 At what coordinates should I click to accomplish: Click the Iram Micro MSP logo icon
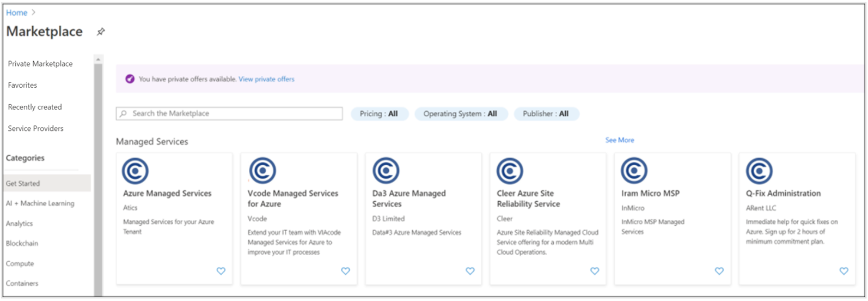coord(634,171)
